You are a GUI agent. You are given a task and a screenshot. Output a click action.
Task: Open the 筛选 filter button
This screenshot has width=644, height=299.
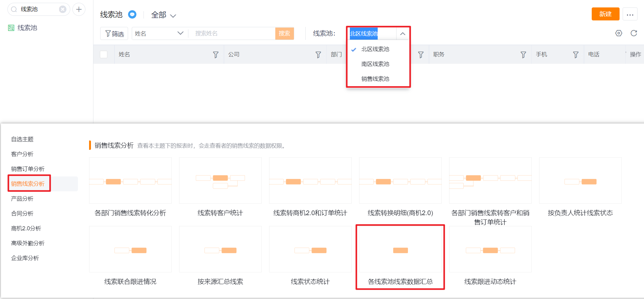click(114, 33)
